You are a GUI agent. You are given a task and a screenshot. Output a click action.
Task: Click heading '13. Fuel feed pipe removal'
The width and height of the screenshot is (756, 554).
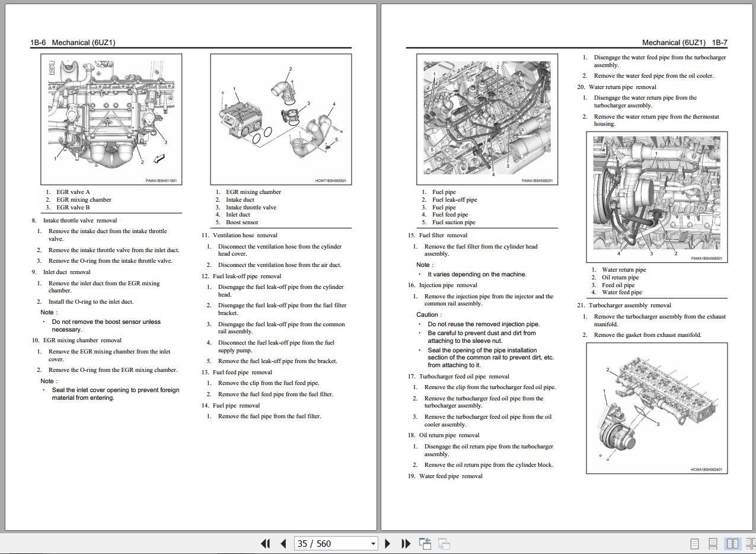(237, 372)
